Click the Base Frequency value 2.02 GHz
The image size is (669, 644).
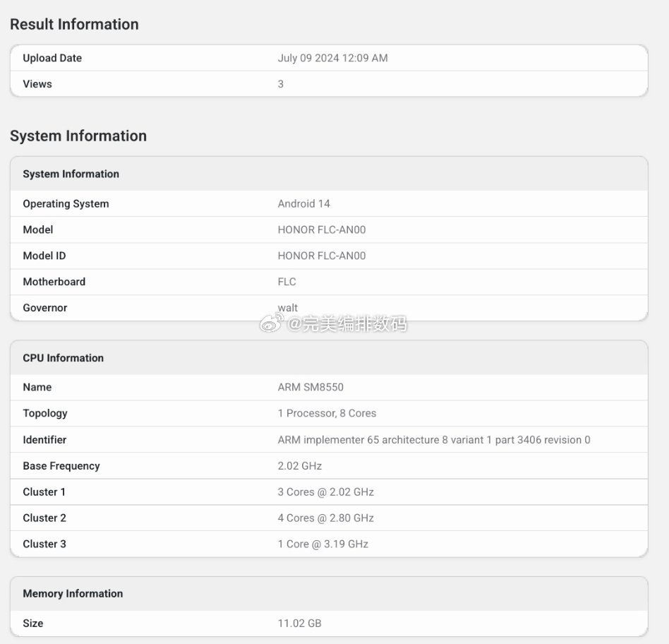(x=299, y=465)
